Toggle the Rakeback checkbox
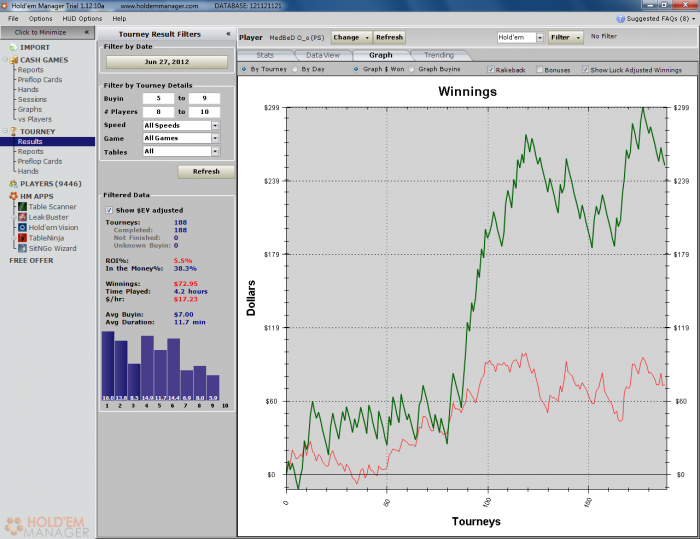Image resolution: width=700 pixels, height=539 pixels. [x=491, y=70]
